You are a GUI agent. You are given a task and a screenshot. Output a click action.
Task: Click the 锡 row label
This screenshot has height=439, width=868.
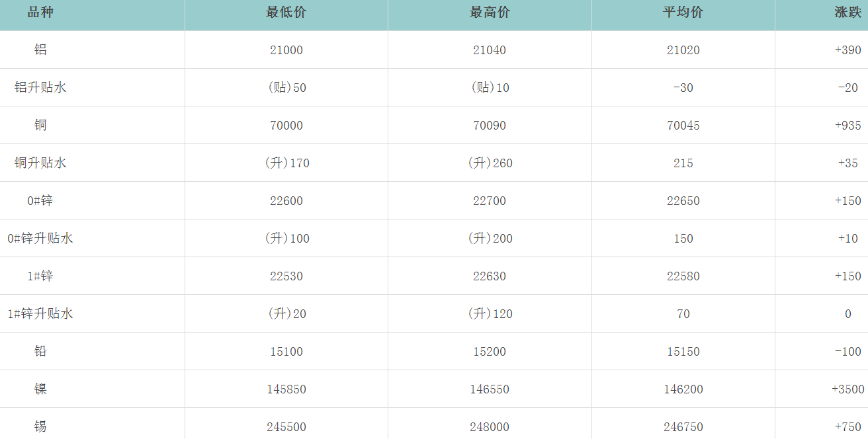pos(40,426)
